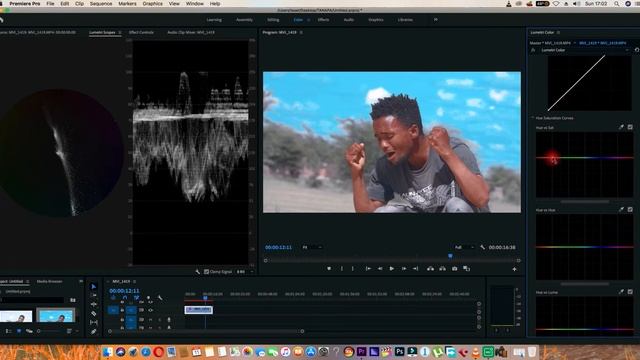
Task: Click Comparison View button
Action: tap(467, 269)
